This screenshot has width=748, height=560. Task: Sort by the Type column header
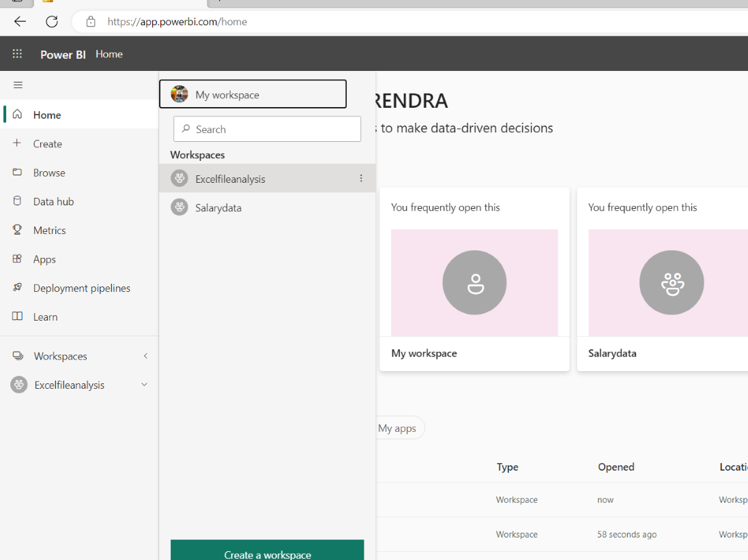(507, 467)
